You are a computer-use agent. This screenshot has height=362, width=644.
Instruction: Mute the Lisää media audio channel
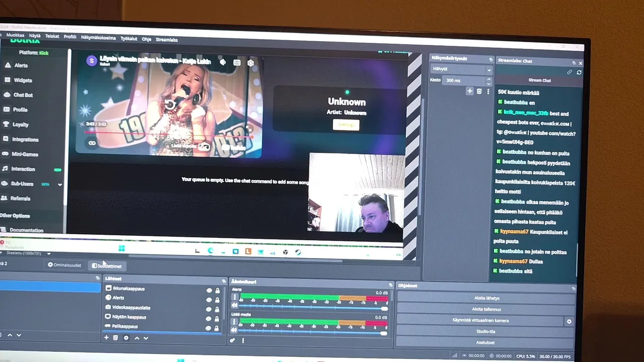[234, 329]
